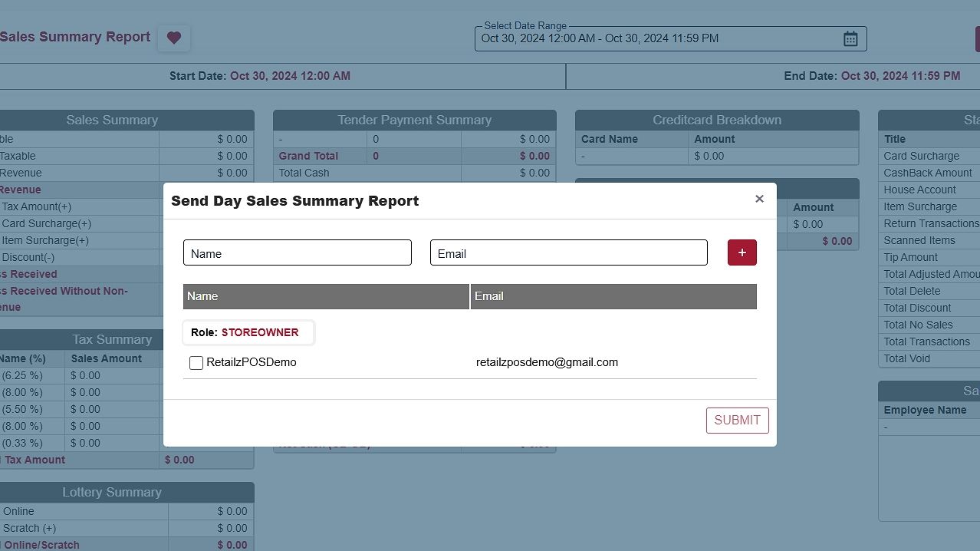Focus the Name input field
The width and height of the screenshot is (980, 551).
pos(298,253)
